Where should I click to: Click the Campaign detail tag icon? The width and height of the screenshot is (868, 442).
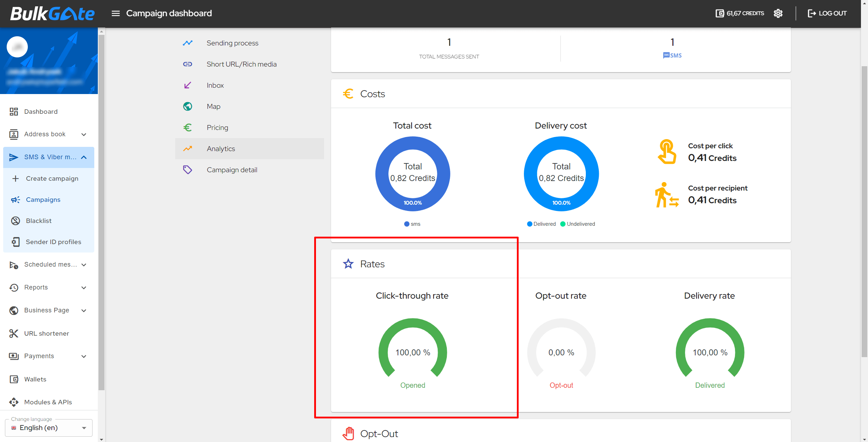188,170
